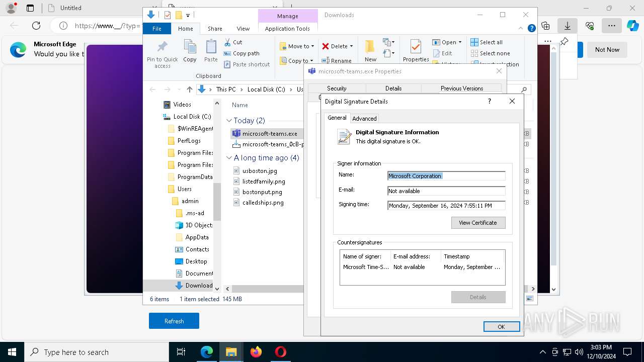The height and width of the screenshot is (362, 644).
Task: Click View Certificate button
Action: tap(478, 223)
